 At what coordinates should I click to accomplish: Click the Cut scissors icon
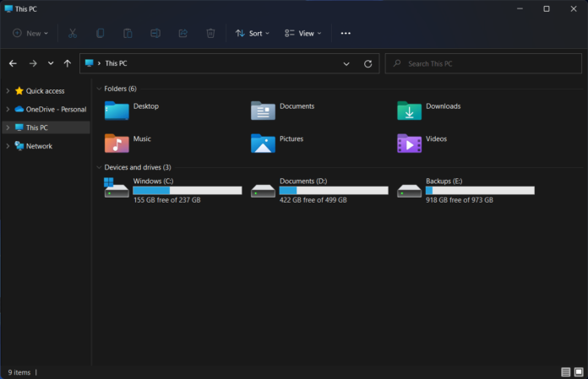[73, 33]
